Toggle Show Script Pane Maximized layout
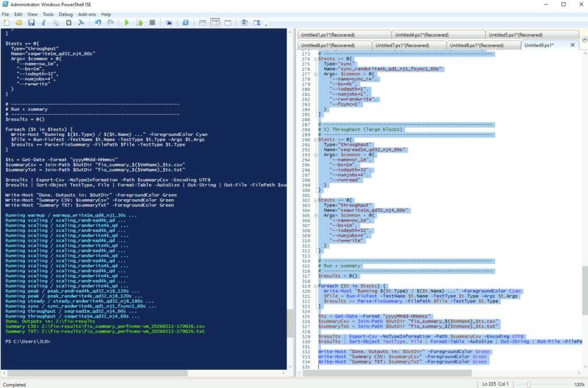 (227, 22)
